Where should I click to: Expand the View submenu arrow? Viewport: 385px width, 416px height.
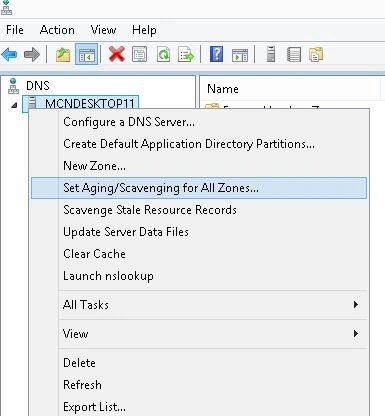click(x=356, y=333)
